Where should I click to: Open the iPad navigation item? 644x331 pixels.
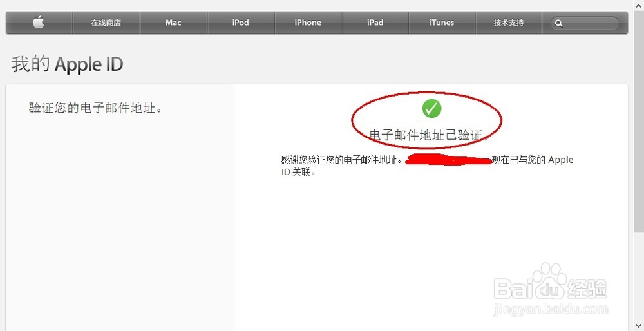pyautogui.click(x=375, y=23)
